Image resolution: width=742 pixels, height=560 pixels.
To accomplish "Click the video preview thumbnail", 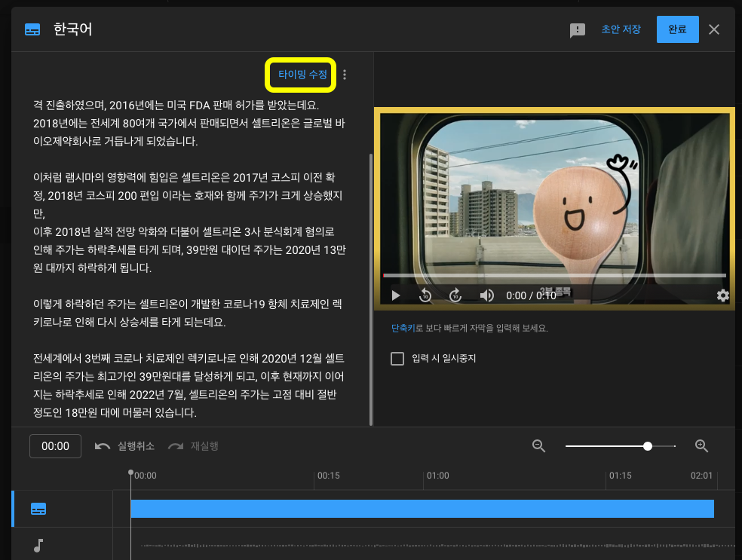I will (554, 209).
